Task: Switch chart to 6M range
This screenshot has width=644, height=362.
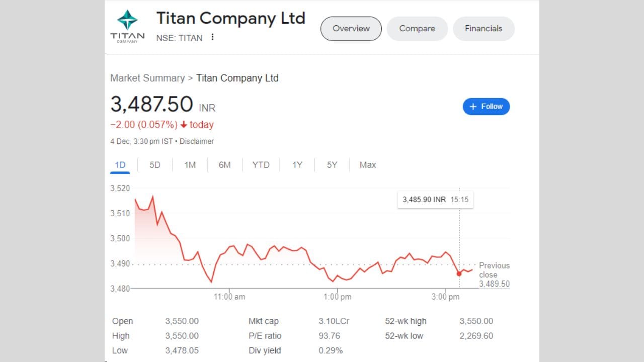Action: [x=224, y=164]
